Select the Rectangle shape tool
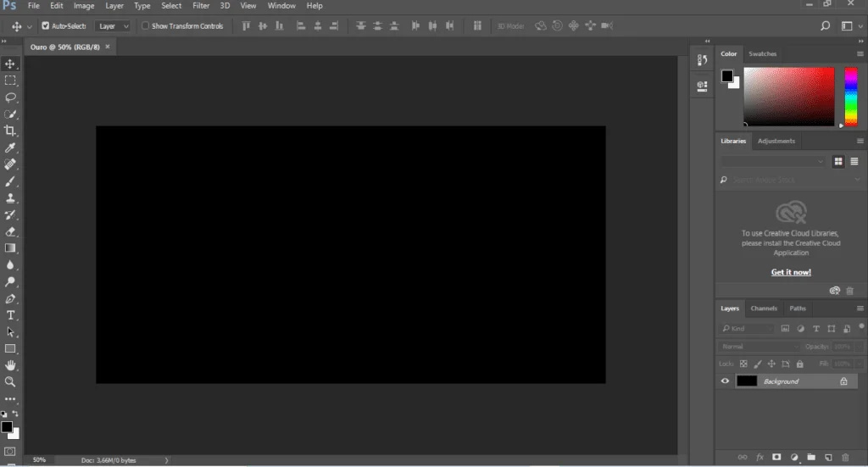The image size is (868, 467). (x=10, y=349)
